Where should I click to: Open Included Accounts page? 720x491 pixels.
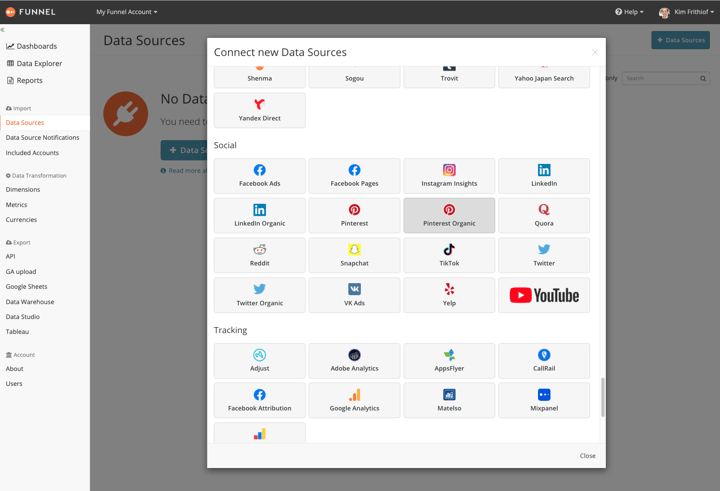32,152
